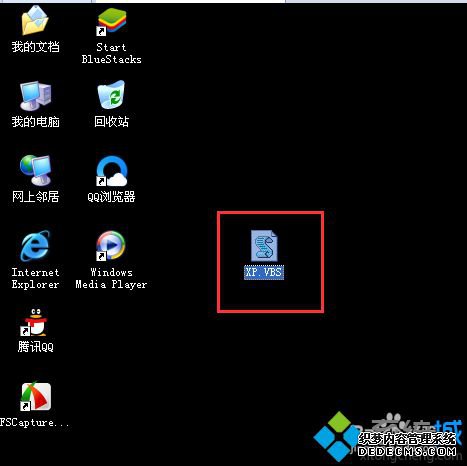The height and width of the screenshot is (466, 467).
Task: Launch the QQ浏览器 shortcut icon
Action: pos(112,171)
